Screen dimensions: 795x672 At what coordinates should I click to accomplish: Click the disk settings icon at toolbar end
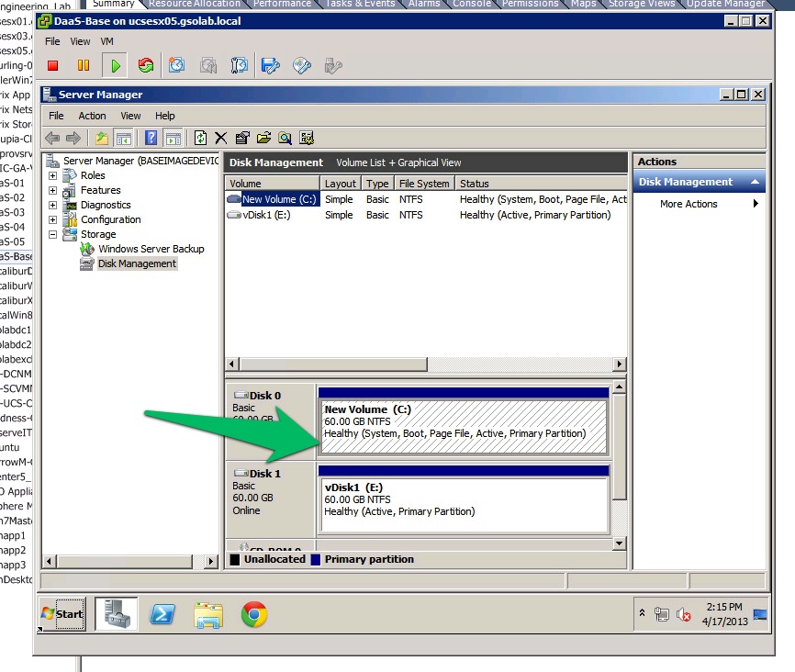tap(307, 138)
